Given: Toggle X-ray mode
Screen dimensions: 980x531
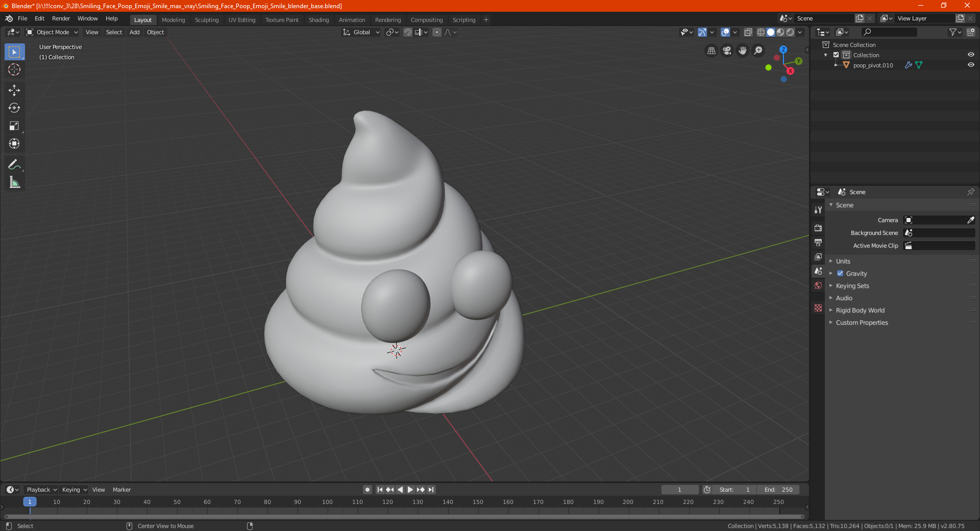Looking at the screenshot, I should point(748,32).
